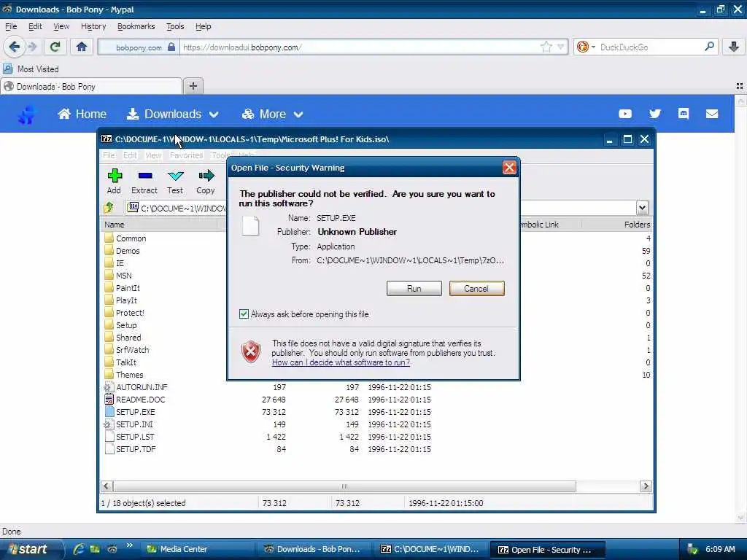Click the system tray icon beside the clock
Viewport: 747px width, 560px height.
692,549
